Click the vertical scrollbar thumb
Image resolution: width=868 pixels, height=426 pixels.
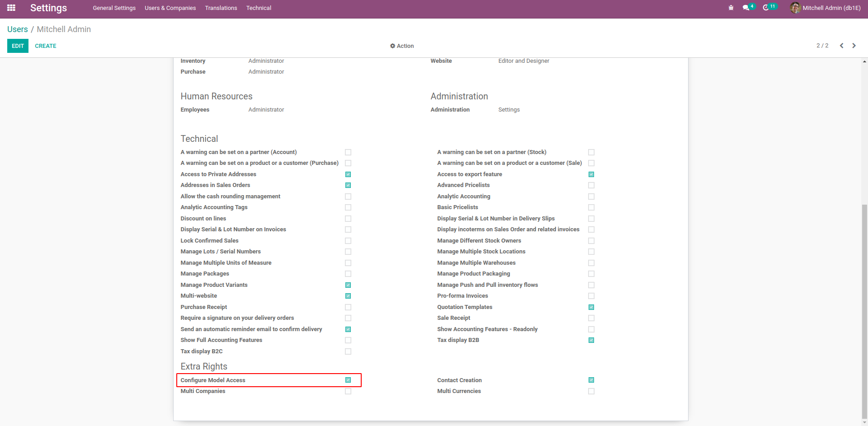[864, 312]
